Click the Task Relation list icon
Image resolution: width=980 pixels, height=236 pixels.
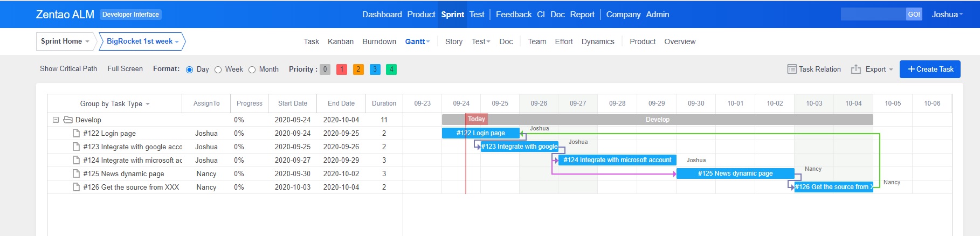click(792, 69)
